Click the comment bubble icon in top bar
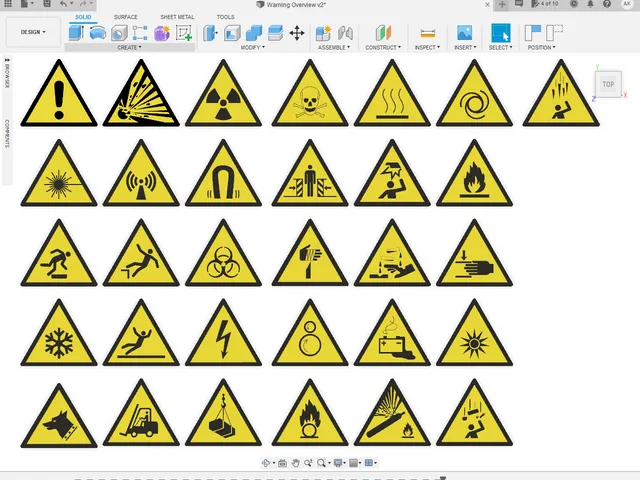 [x=519, y=4]
